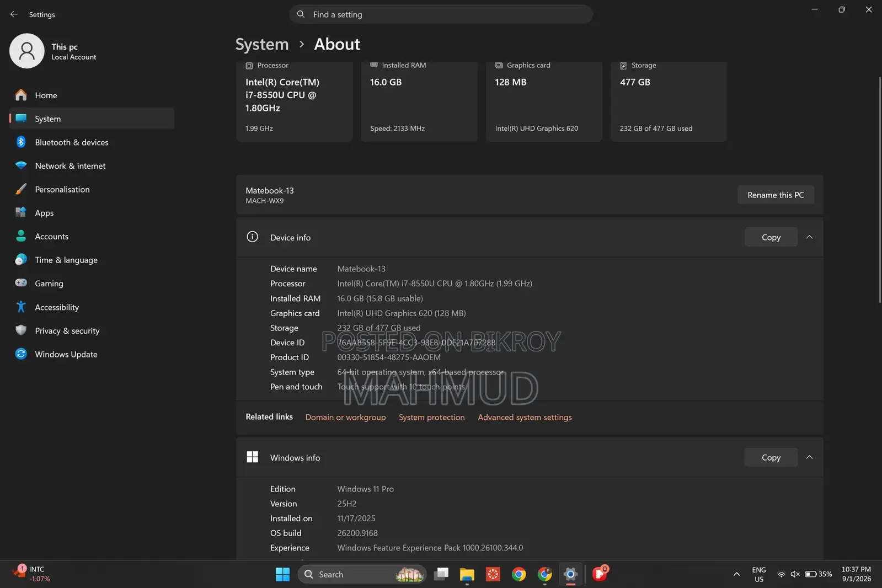Click the System breadcrumb link
Screen dimensions: 882x588
point(262,44)
